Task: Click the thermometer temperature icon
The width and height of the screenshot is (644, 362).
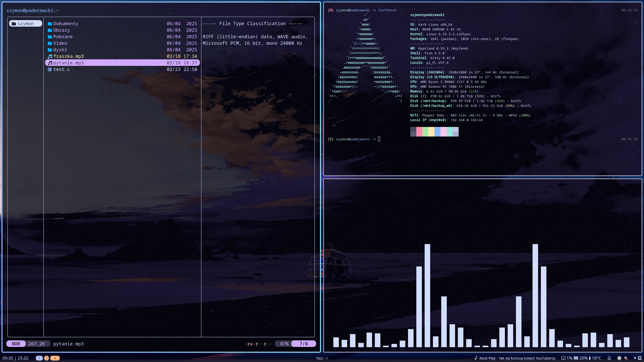Action: pyautogui.click(x=590, y=358)
